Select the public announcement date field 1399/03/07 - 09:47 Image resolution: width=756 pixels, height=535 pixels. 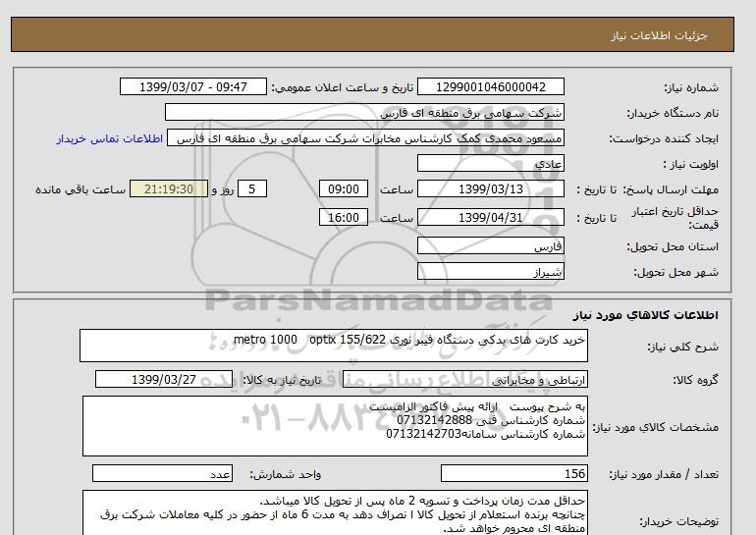[192, 86]
